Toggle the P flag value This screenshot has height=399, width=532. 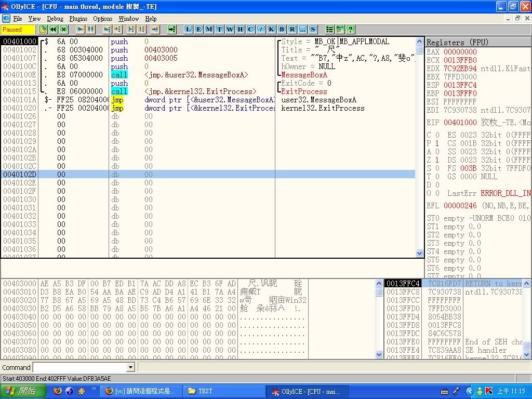[437, 143]
